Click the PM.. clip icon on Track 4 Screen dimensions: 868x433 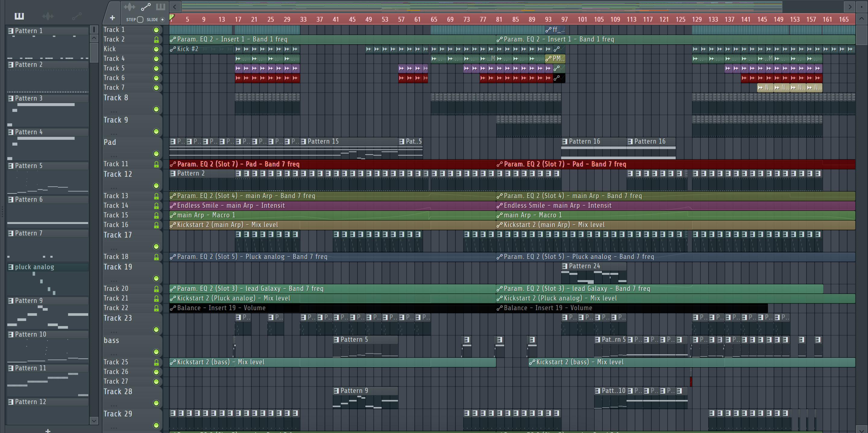pyautogui.click(x=549, y=59)
